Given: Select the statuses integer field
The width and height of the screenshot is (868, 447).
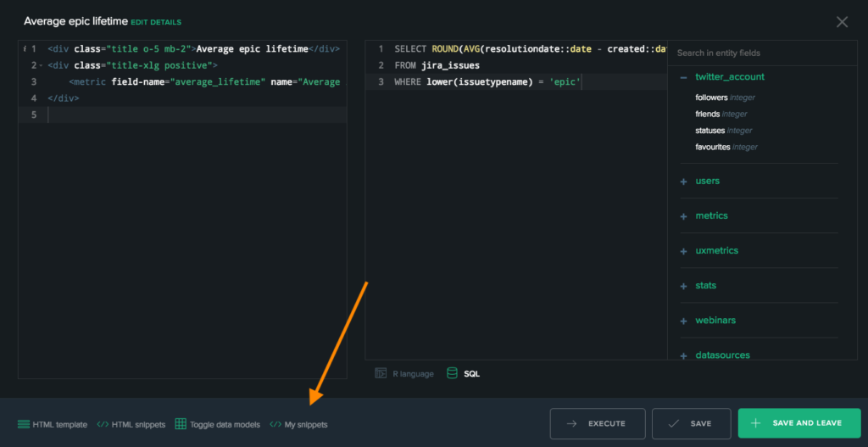Looking at the screenshot, I should [724, 131].
